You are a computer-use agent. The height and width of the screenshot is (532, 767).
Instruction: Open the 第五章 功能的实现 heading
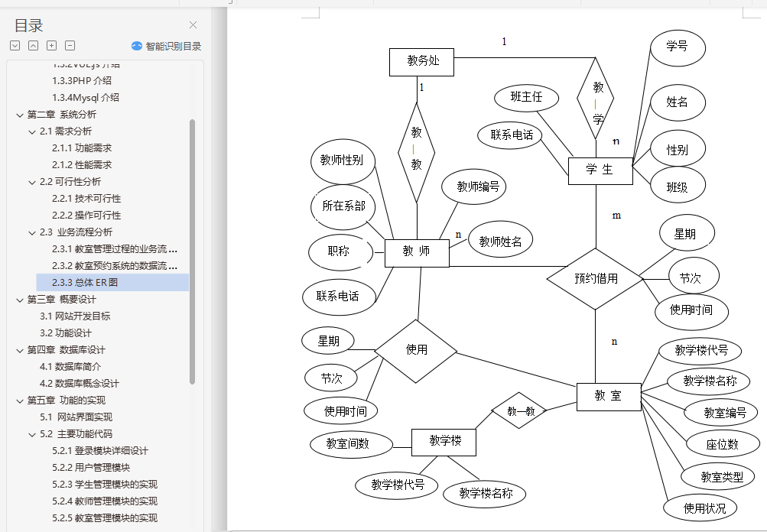click(66, 400)
